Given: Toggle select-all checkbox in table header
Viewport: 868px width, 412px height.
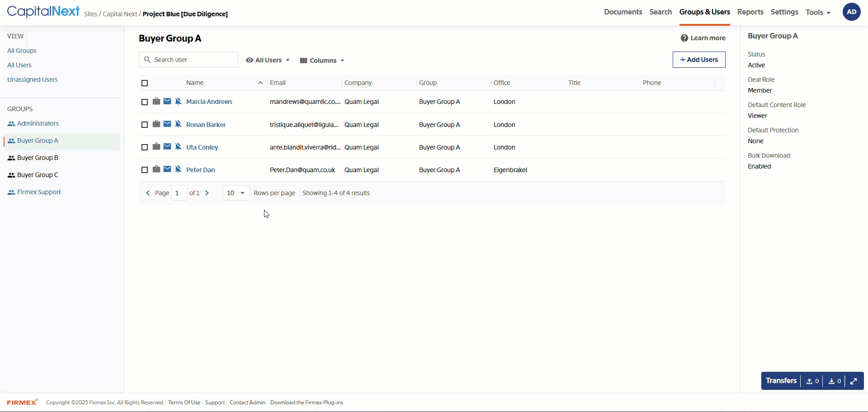Looking at the screenshot, I should point(145,83).
